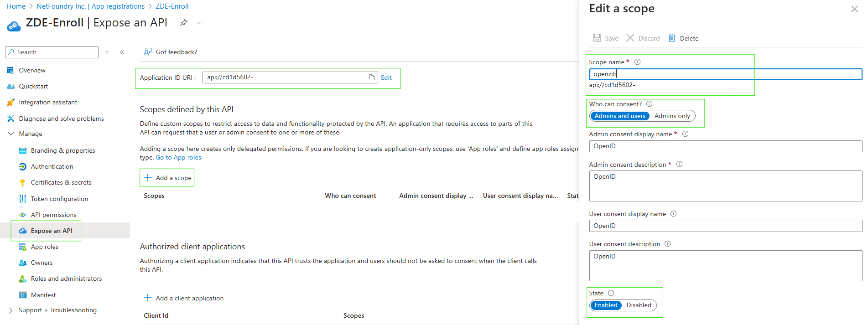868x325 pixels.
Task: Click the Roles and administrators icon
Action: click(22, 279)
